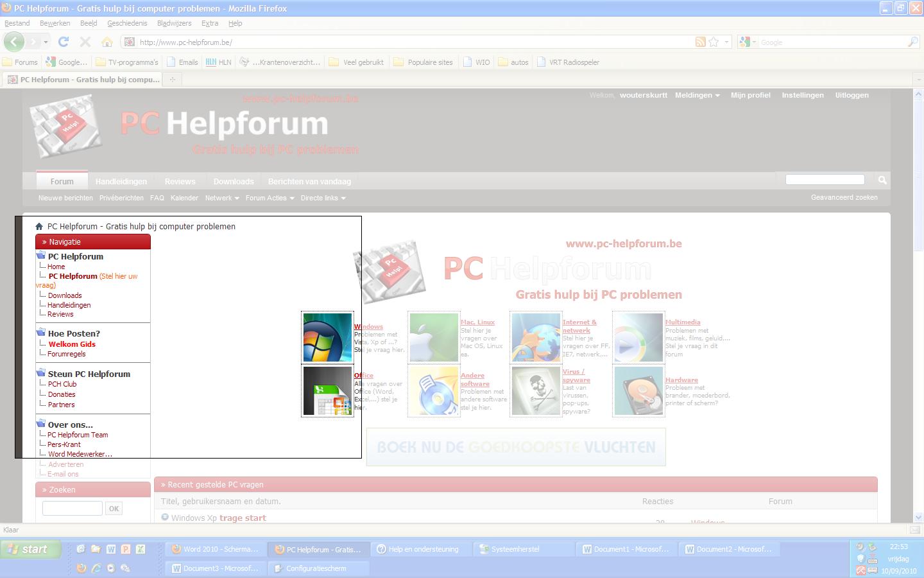Viewport: 924px width, 578px height.
Task: Switch to the Downloads tab
Action: point(234,181)
